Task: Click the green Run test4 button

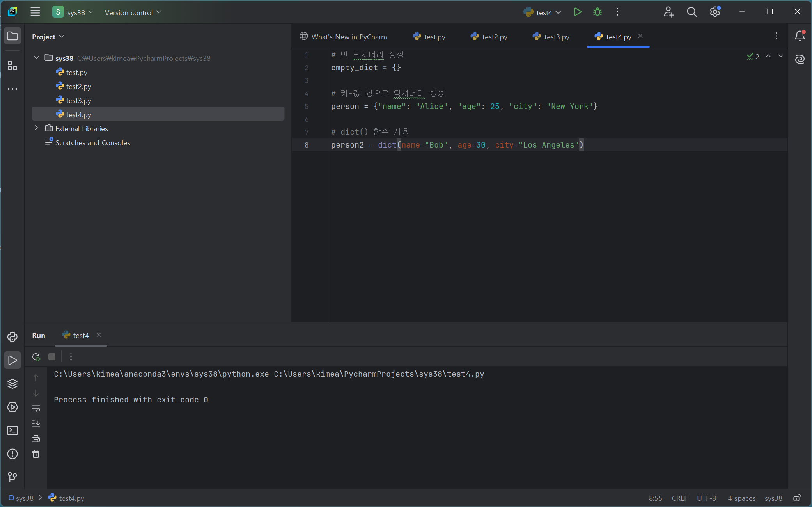Action: click(x=578, y=12)
